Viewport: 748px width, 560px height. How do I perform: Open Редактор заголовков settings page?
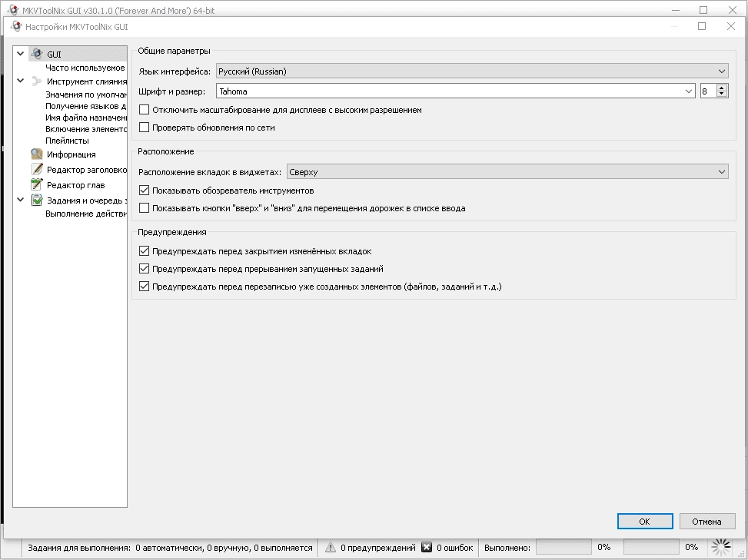point(87,170)
